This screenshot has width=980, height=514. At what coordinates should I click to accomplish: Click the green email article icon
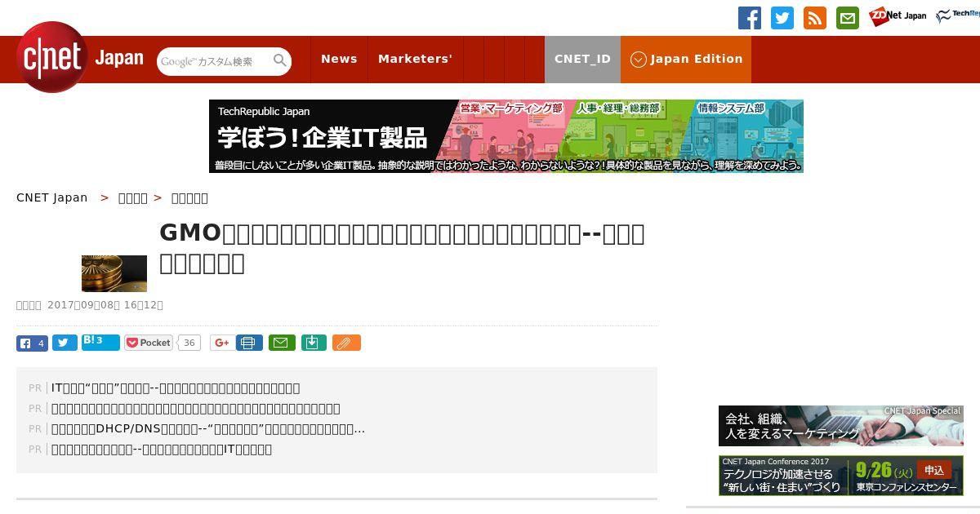click(x=283, y=343)
